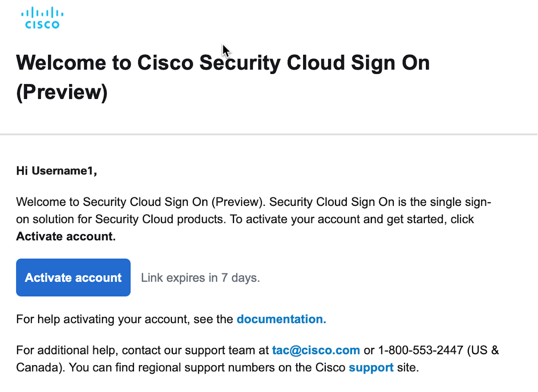The width and height of the screenshot is (538, 392).
Task: Open the Cisco support site link
Action: coord(371,368)
